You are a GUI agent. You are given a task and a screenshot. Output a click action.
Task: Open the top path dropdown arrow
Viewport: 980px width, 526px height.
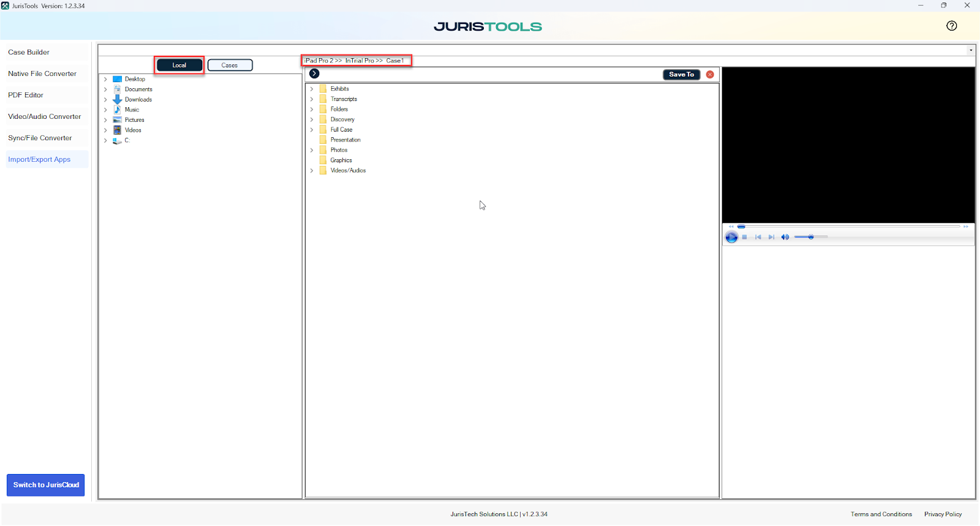[971, 50]
